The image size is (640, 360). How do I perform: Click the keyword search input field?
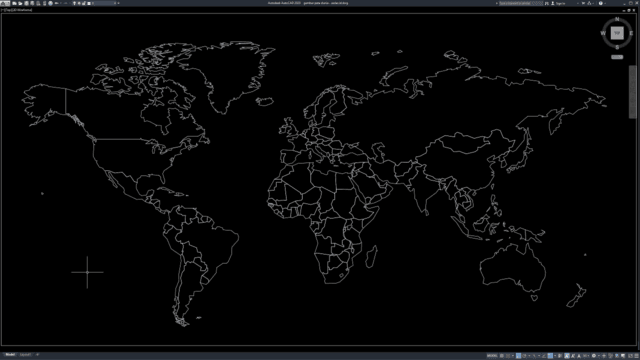(521, 3)
